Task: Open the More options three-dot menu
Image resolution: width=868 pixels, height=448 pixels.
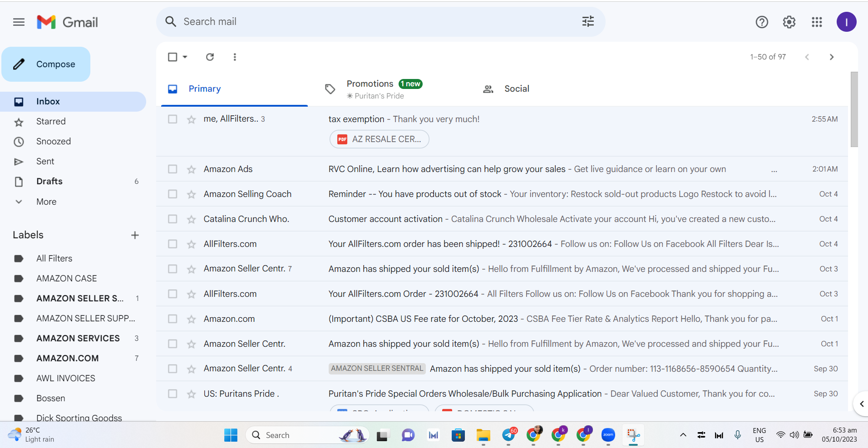Action: [x=235, y=57]
